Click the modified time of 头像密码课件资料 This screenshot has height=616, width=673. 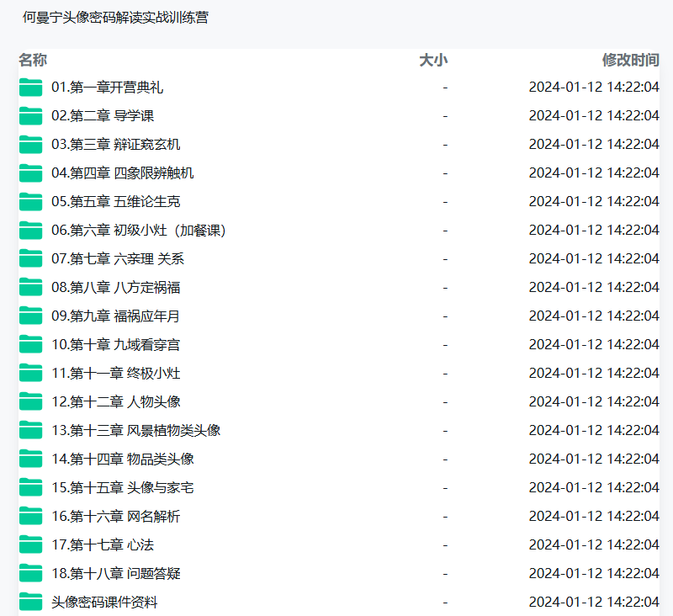click(594, 602)
